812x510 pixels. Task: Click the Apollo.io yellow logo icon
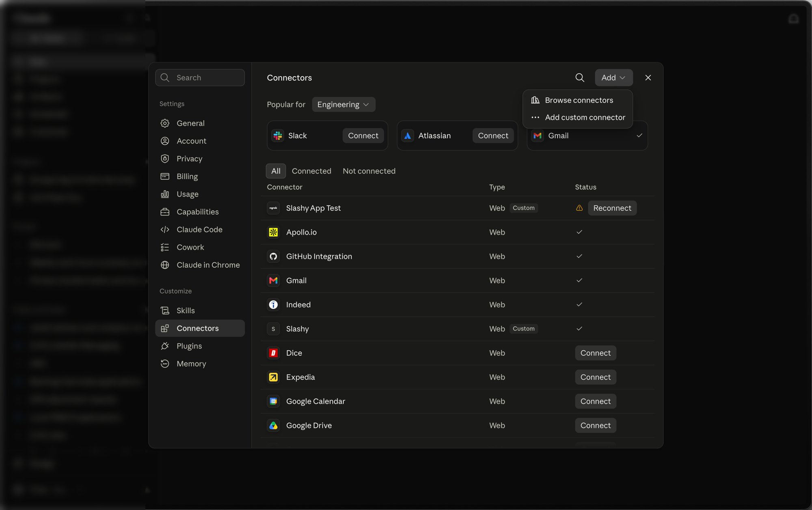pos(273,232)
